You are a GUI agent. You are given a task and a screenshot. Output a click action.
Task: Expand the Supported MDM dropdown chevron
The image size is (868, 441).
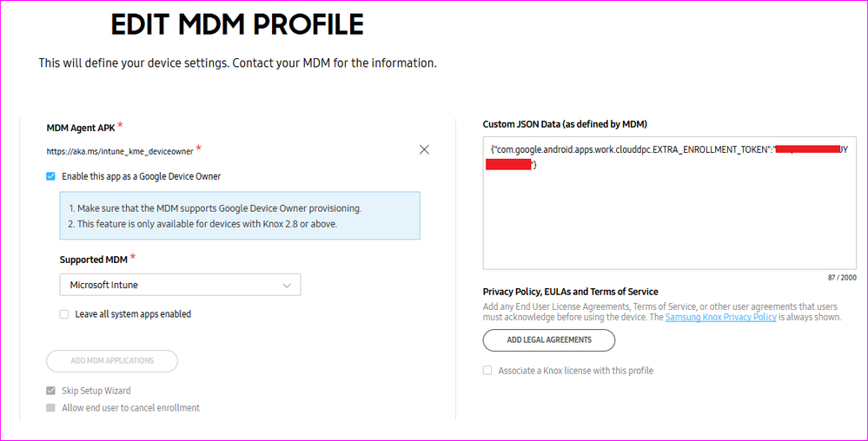pyautogui.click(x=287, y=285)
